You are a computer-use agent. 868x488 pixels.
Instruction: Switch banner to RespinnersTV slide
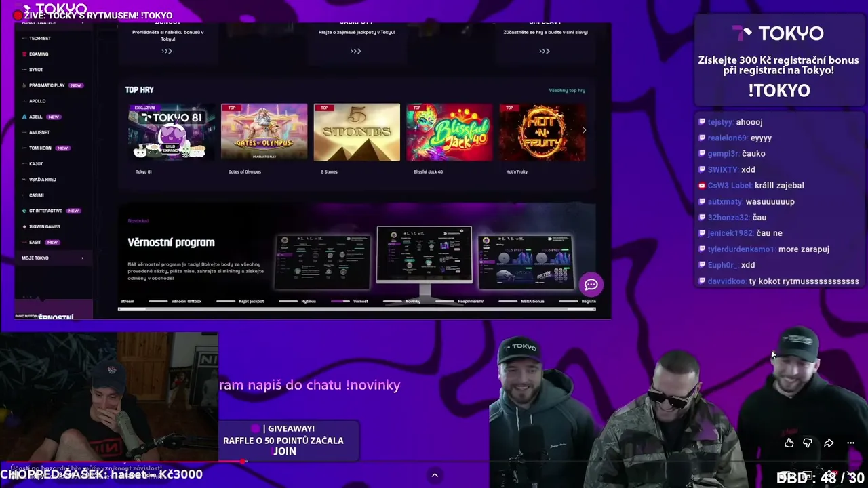point(471,301)
